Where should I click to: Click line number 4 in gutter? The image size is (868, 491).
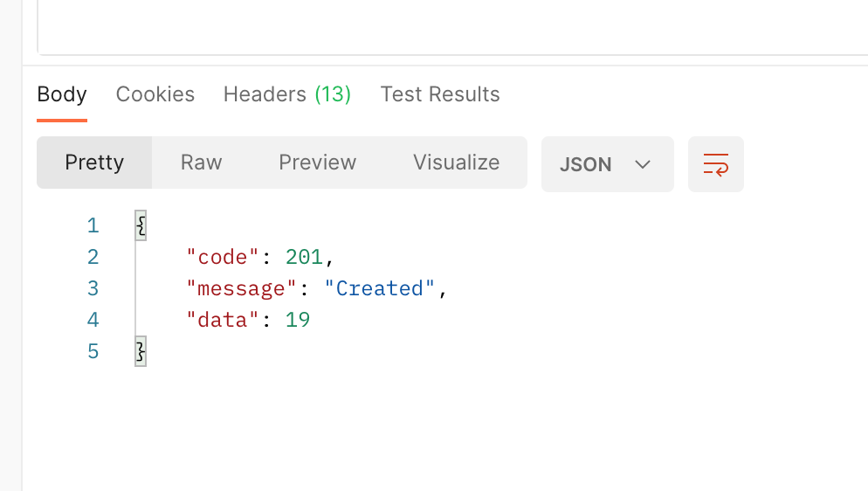coord(93,320)
